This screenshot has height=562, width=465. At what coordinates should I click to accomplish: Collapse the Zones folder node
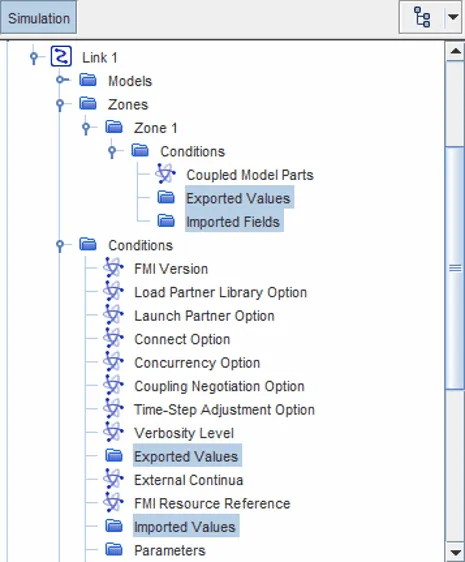pos(60,105)
